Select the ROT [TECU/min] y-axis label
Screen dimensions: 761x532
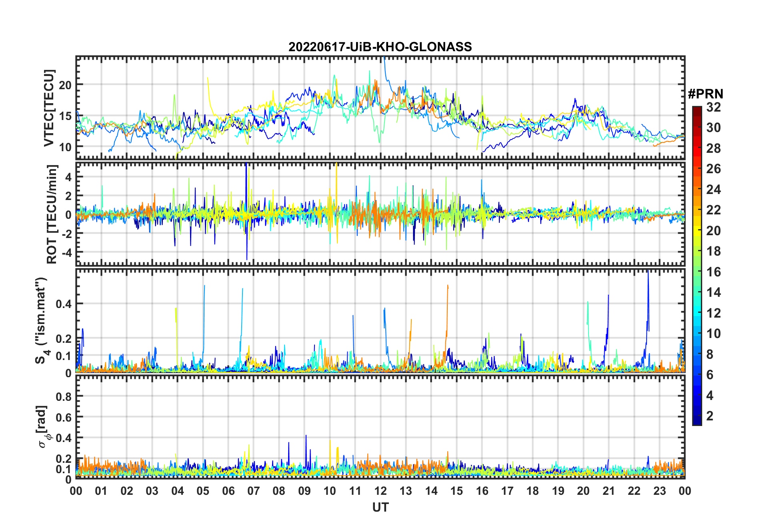click(52, 214)
